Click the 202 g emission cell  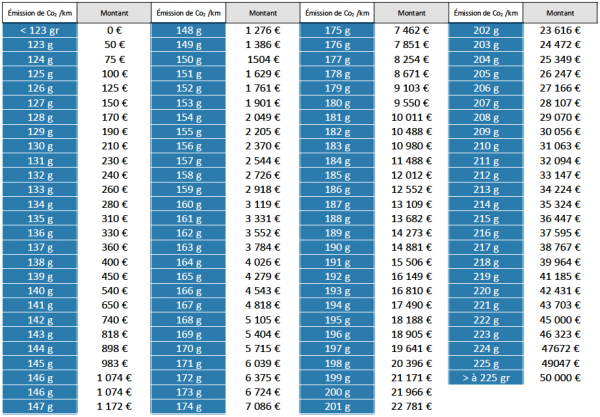[x=485, y=30]
